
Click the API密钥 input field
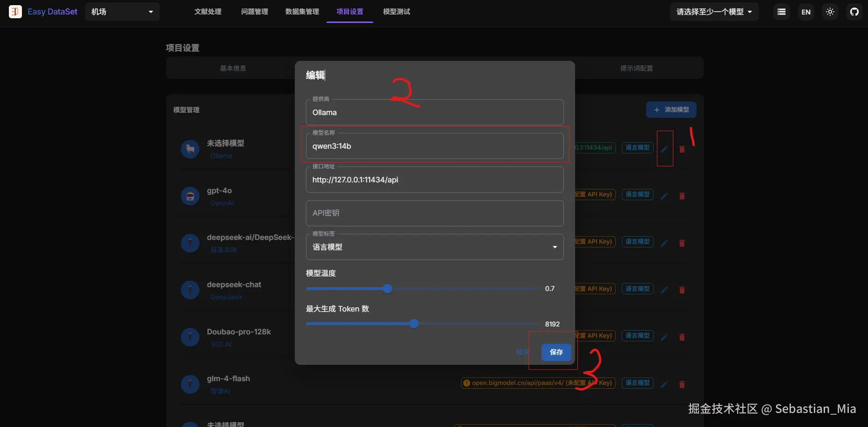click(434, 213)
